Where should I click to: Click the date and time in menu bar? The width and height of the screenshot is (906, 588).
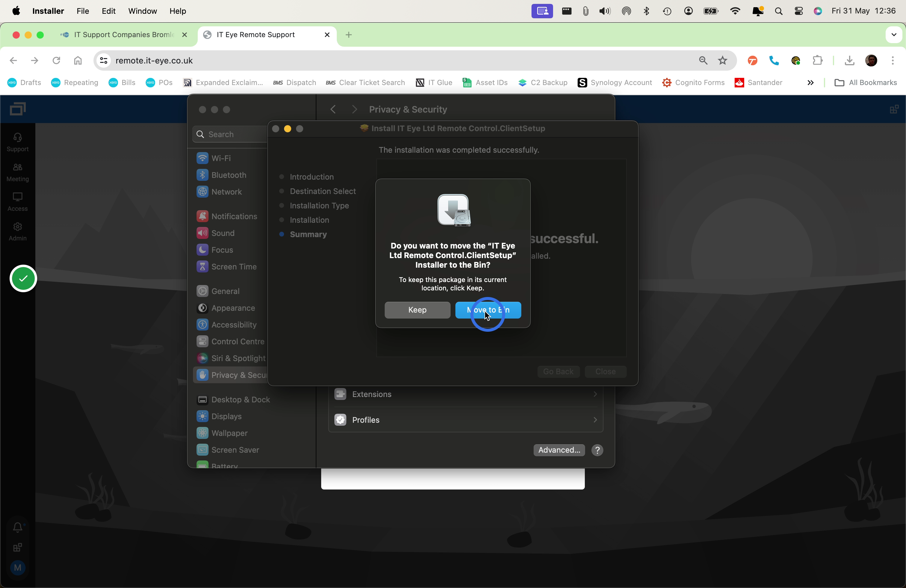click(x=863, y=11)
